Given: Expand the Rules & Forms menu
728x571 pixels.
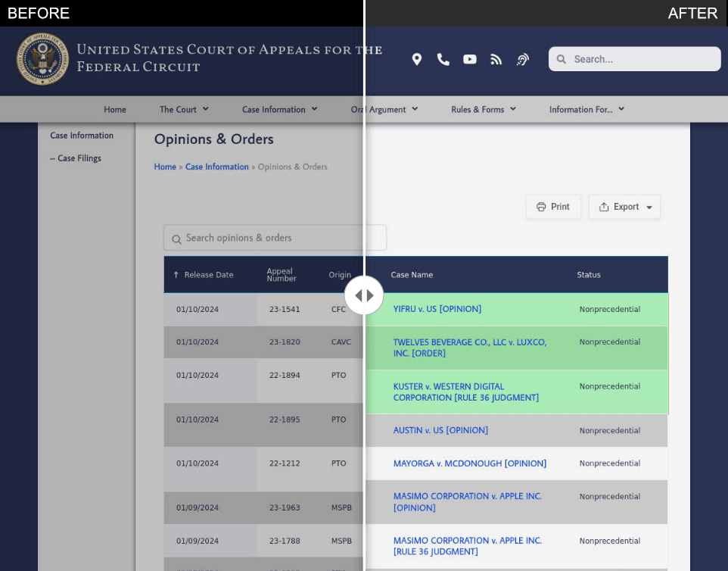Looking at the screenshot, I should 484,110.
